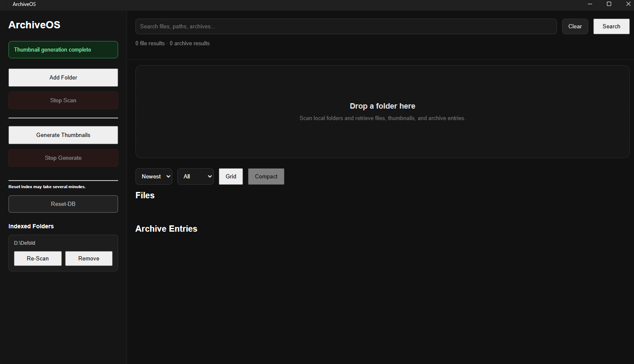This screenshot has width=634, height=364.
Task: Click the Stop Generate button
Action: [63, 158]
